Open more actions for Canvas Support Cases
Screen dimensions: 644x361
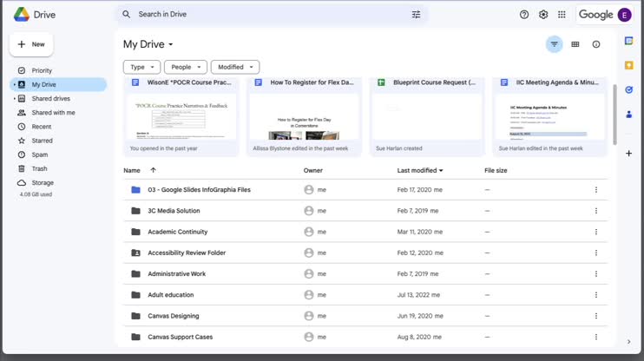pos(596,337)
